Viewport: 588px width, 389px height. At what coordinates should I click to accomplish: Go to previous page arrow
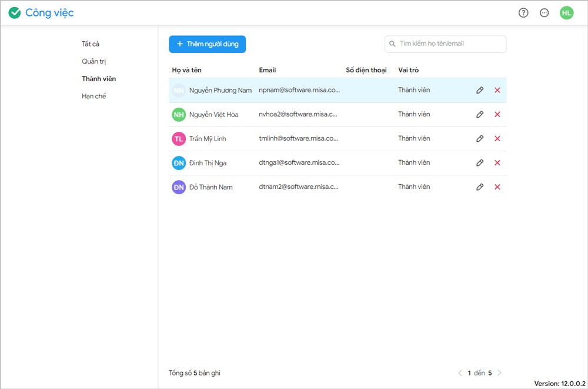point(460,373)
